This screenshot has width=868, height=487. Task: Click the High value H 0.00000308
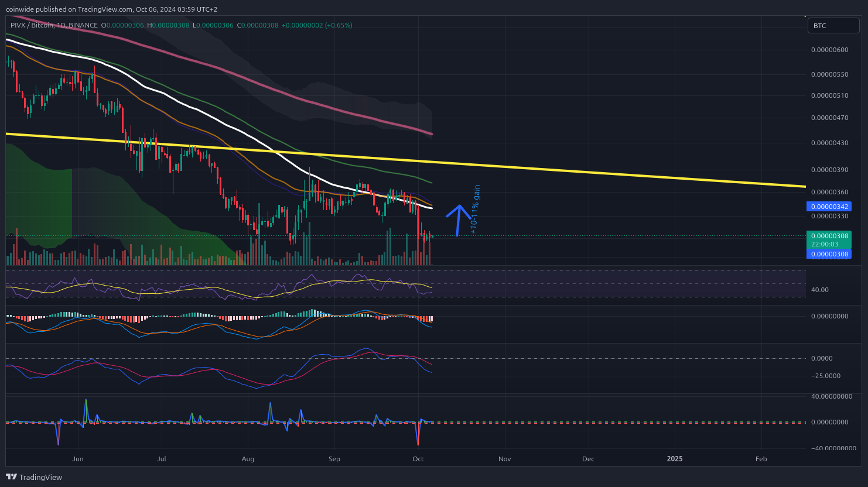168,25
